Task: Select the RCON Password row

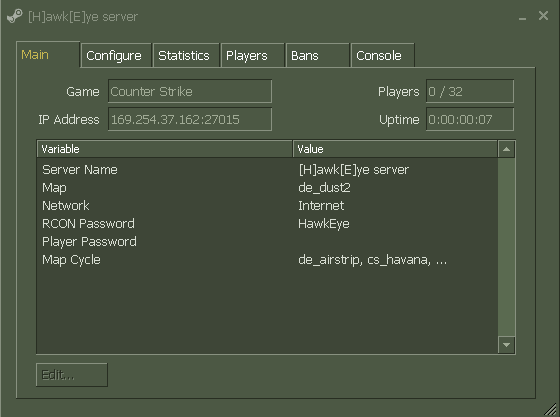Action: pos(267,223)
